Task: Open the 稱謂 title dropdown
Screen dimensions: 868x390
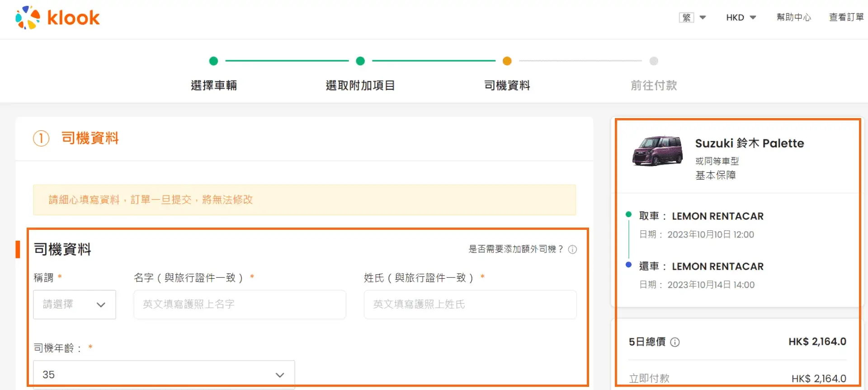Action: 75,304
